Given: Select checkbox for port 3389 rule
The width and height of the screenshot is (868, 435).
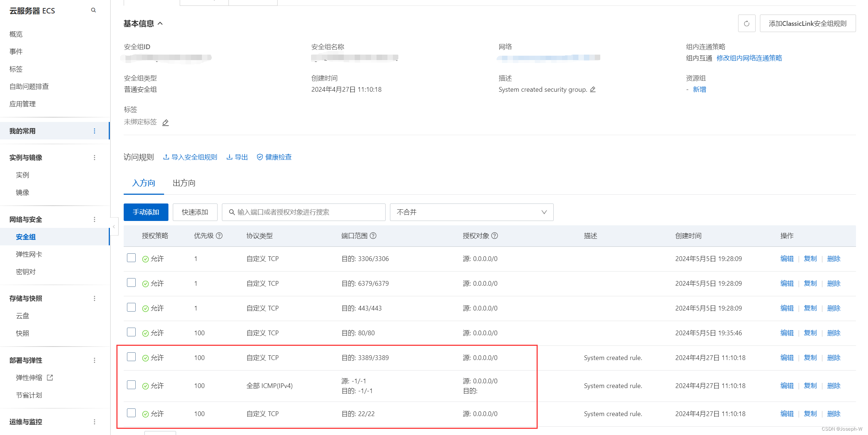Looking at the screenshot, I should coord(131,357).
